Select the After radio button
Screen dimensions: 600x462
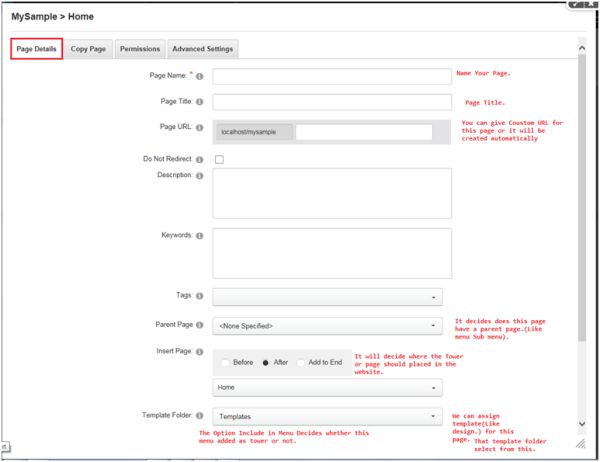[x=266, y=362]
